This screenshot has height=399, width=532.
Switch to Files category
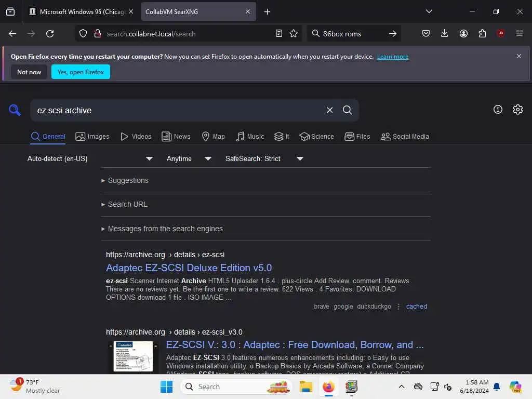[357, 137]
